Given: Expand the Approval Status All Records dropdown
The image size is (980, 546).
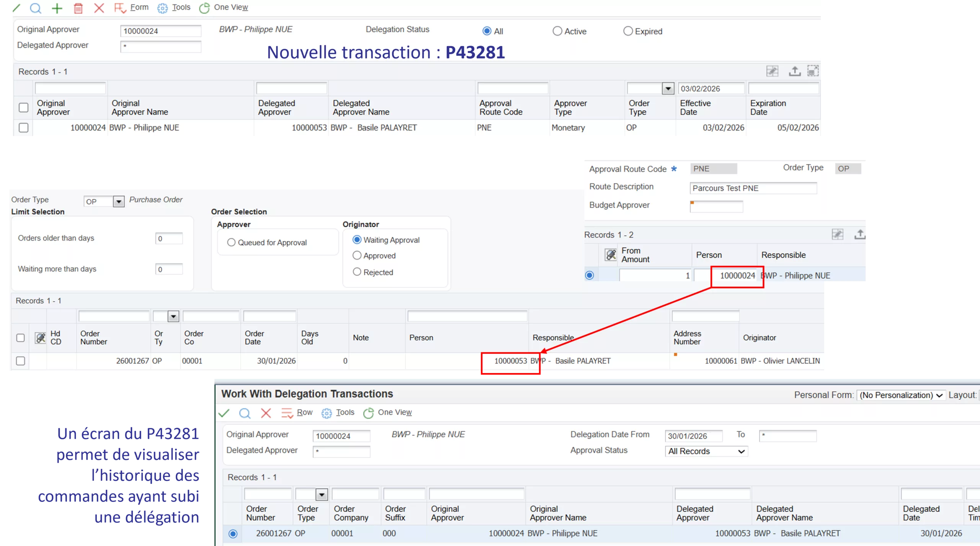Looking at the screenshot, I should [706, 451].
